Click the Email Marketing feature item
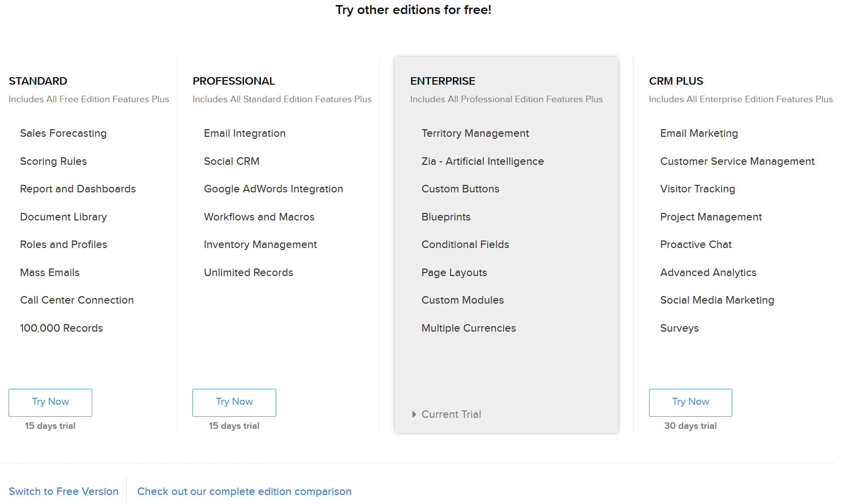 pos(699,133)
